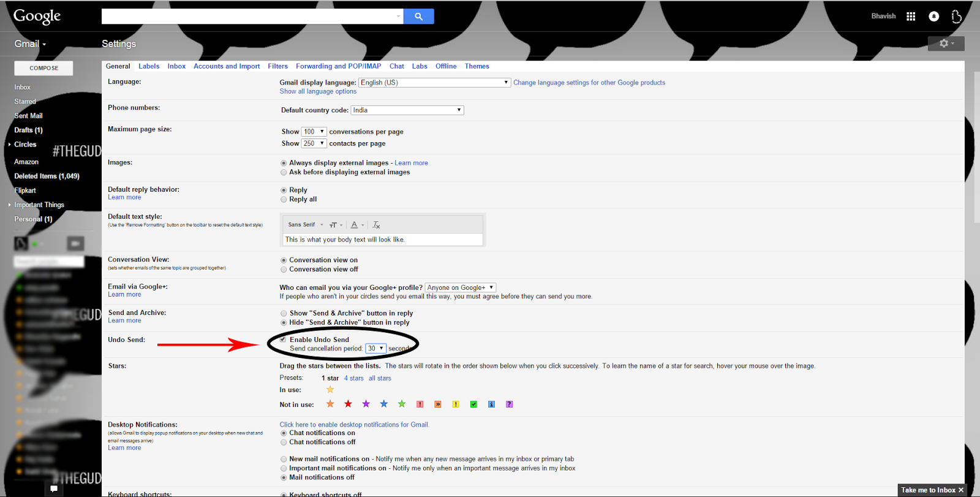
Task: Close the Take me to Inbox banner
Action: click(961, 490)
